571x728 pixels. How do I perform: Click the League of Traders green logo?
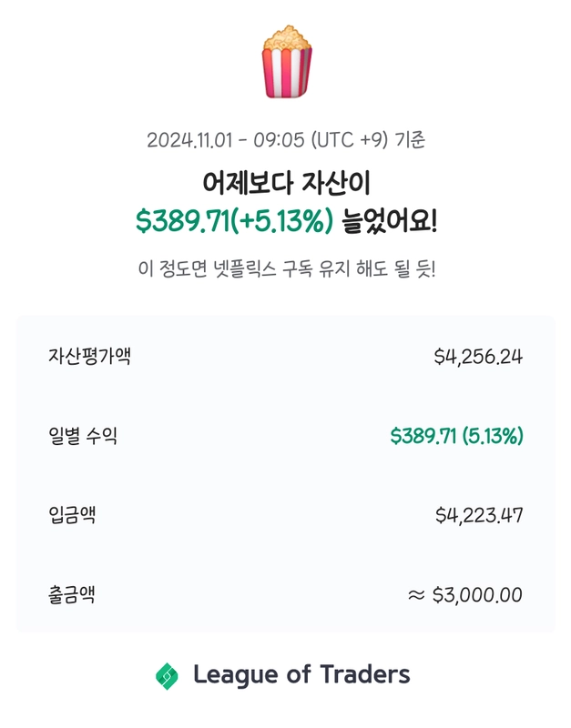pyautogui.click(x=167, y=675)
